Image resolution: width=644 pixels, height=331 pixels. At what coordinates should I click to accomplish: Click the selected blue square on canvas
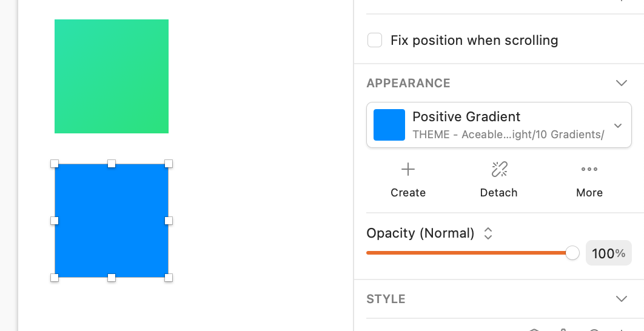pyautogui.click(x=112, y=221)
